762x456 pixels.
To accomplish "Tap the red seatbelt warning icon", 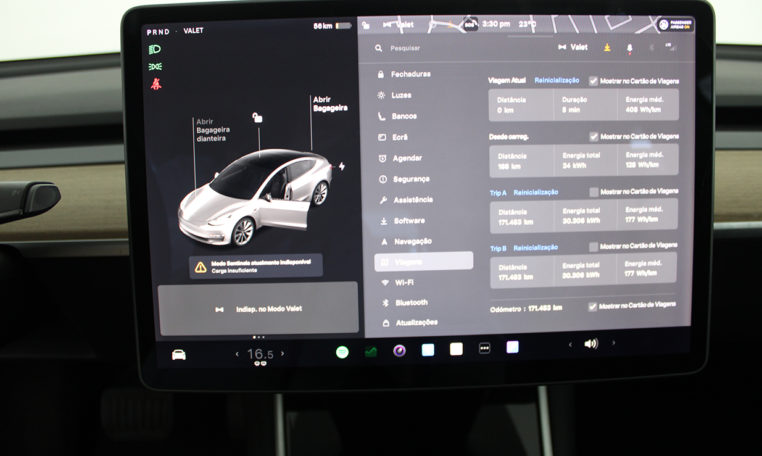I will point(156,84).
